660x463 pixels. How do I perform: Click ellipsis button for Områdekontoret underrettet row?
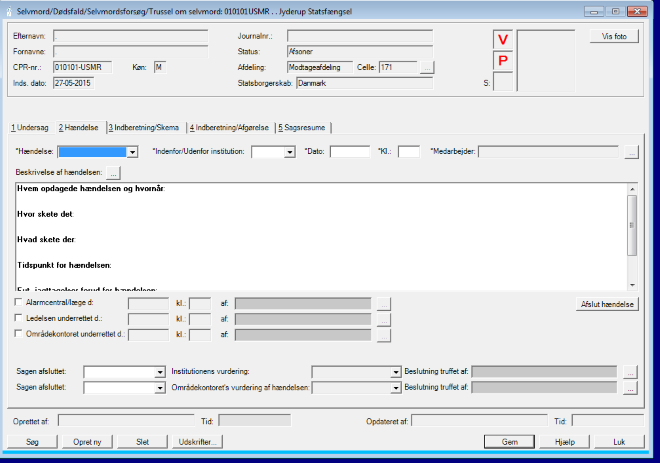pyautogui.click(x=383, y=334)
